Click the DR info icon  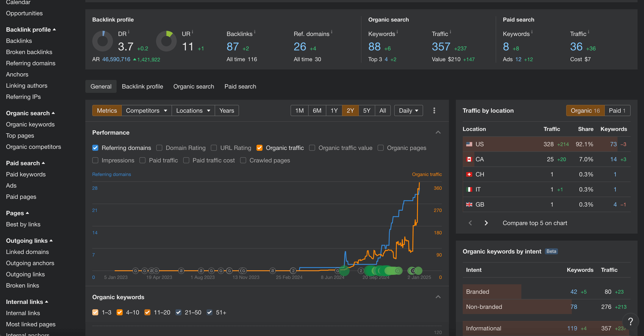tap(129, 32)
